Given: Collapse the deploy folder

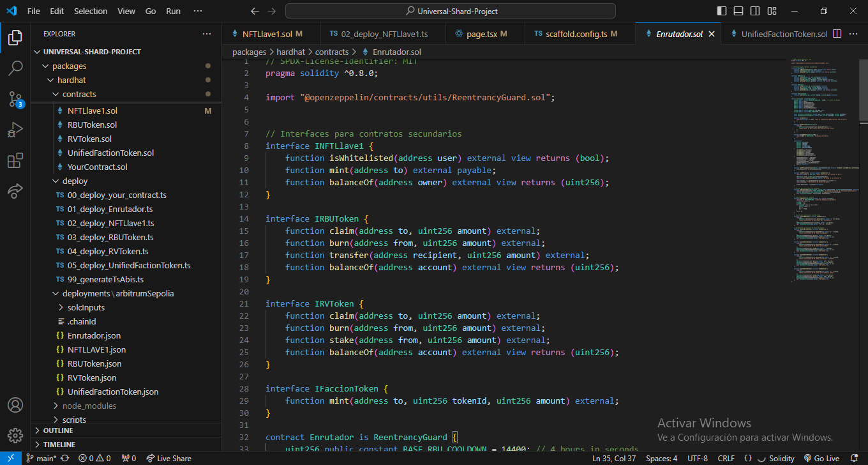Looking at the screenshot, I should coord(75,181).
